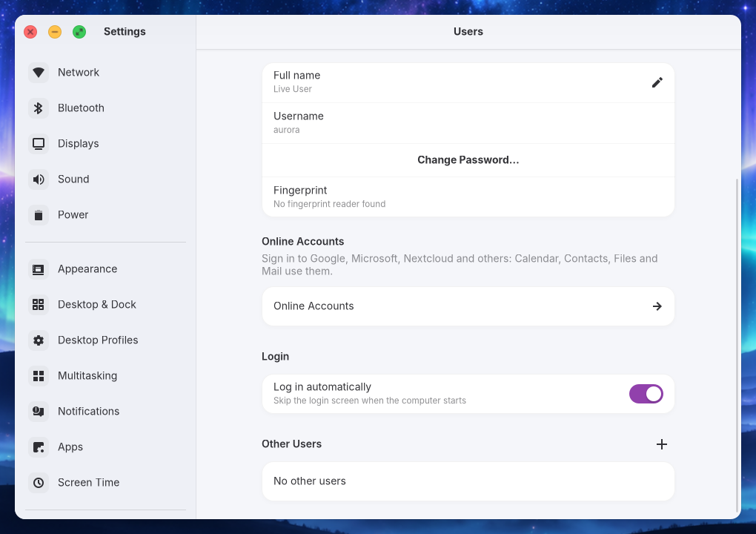
Task: Select Screen Time label in sidebar
Action: tap(89, 483)
